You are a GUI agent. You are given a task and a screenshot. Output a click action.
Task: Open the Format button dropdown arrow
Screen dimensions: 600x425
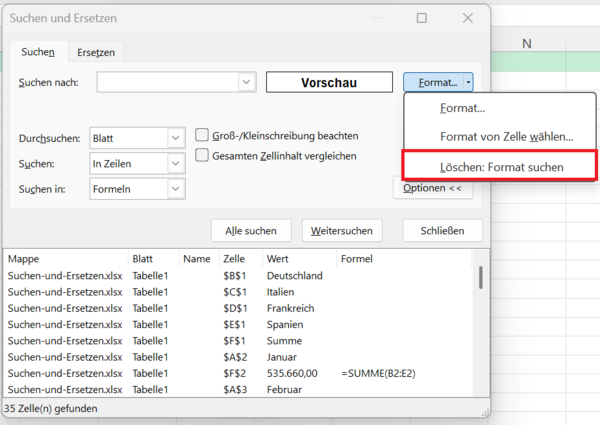[468, 82]
